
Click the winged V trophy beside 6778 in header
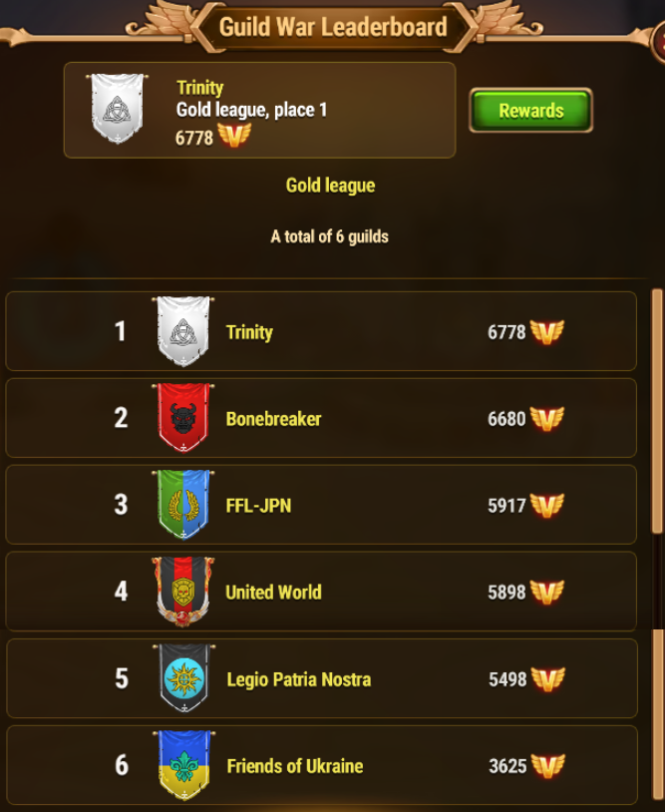pos(234,137)
